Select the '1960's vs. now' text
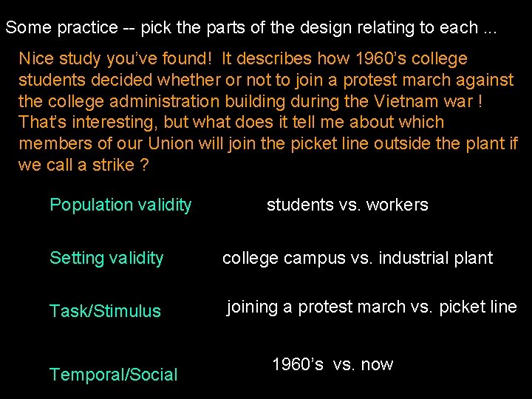This screenshot has height=399, width=532. pos(332,364)
